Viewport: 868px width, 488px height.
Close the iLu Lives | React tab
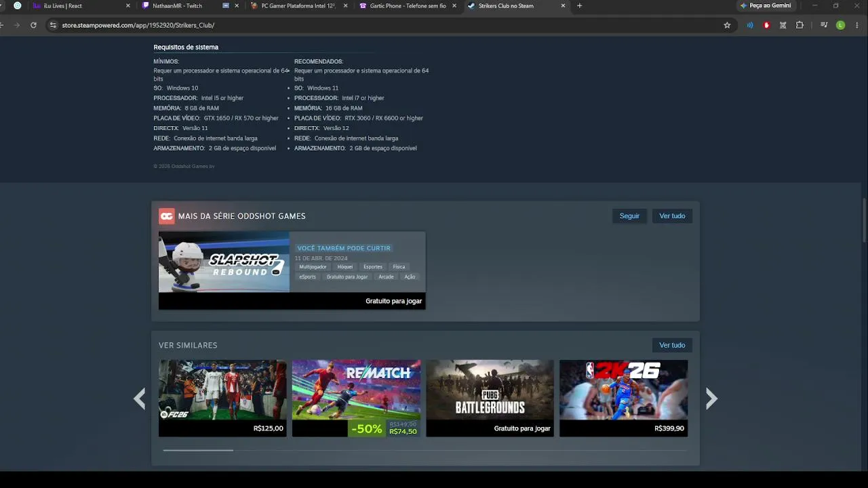tap(127, 5)
